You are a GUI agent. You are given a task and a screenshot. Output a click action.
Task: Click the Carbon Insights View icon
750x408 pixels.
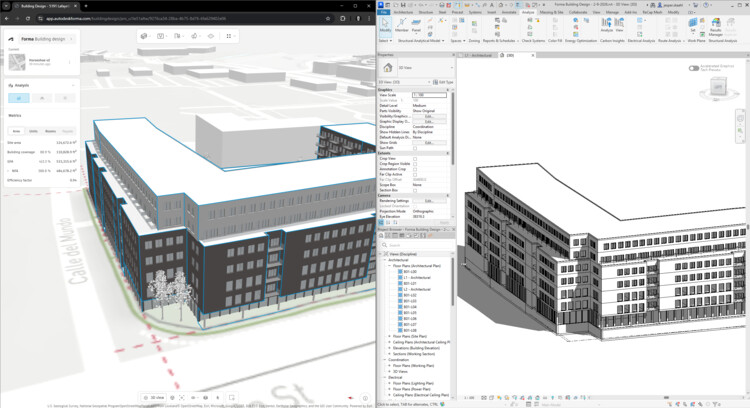pyautogui.click(x=619, y=25)
